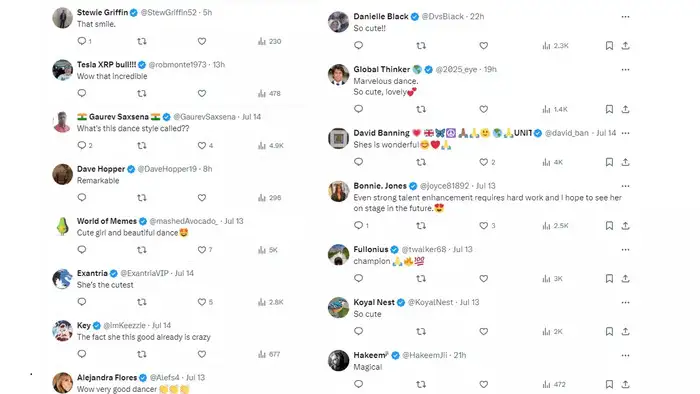
Task: Retweet Dave Hopper's "Remarkable" comment
Action: [142, 198]
